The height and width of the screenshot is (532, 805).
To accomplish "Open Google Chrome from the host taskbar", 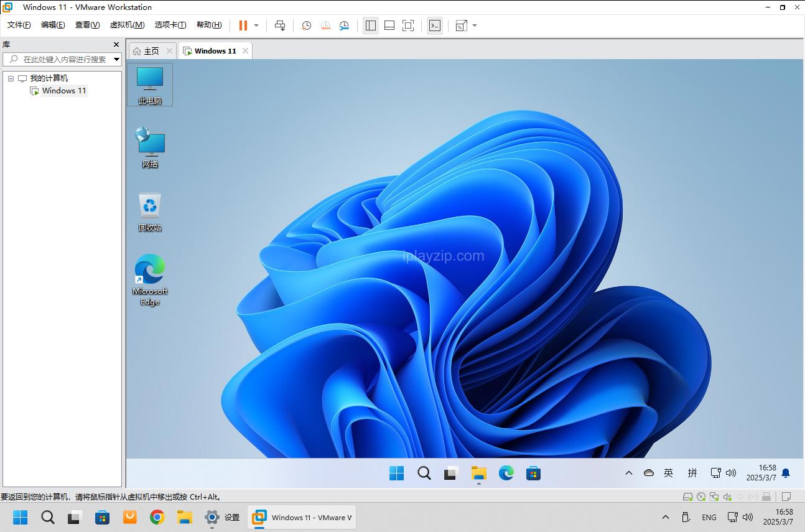I will click(157, 517).
